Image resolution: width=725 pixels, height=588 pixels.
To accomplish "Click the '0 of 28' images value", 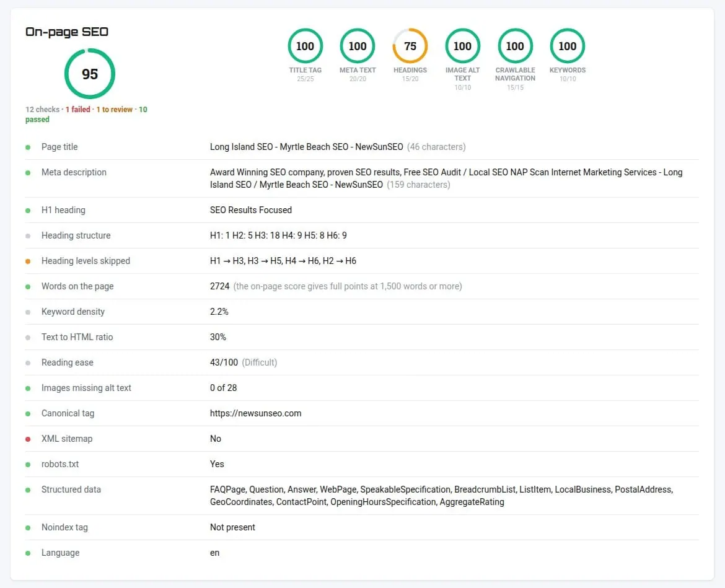I will 223,388.
